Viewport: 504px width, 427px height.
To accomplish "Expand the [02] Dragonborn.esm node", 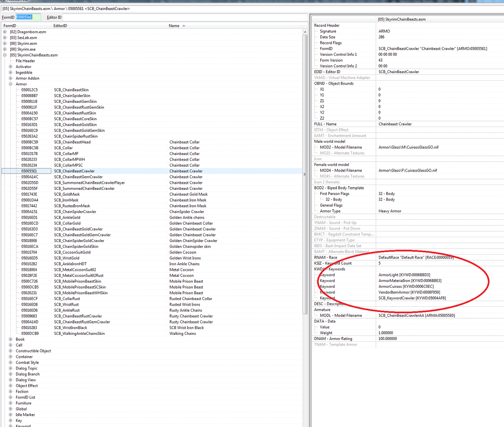I will 5,32.
